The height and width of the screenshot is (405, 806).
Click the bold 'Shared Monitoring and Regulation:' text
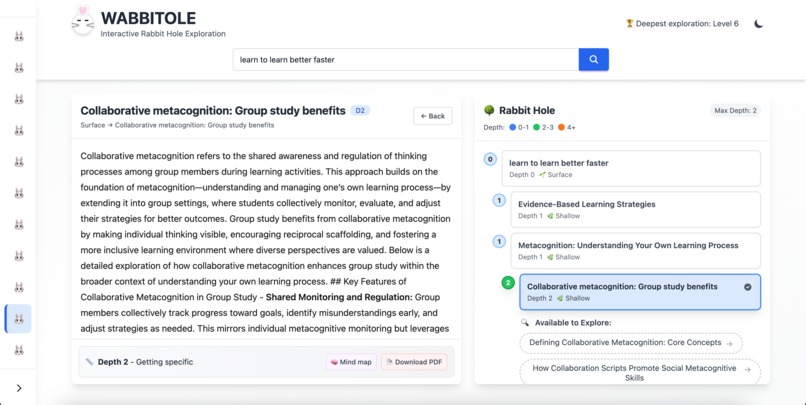point(339,297)
